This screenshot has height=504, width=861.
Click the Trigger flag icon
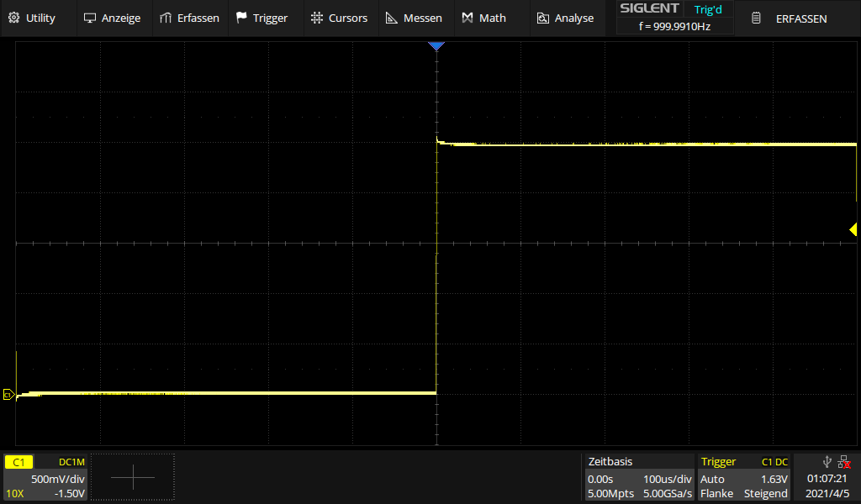pos(241,18)
